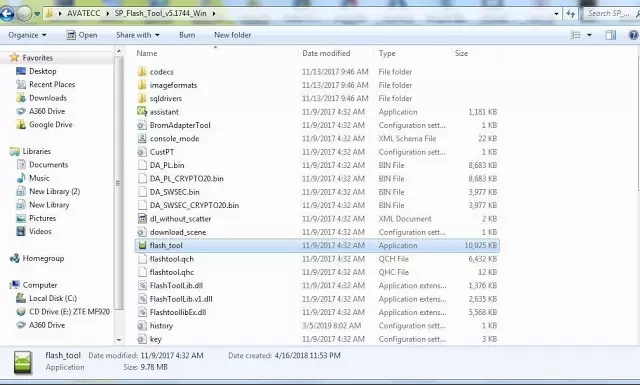Click the Burn toolbar button

[x=187, y=35]
